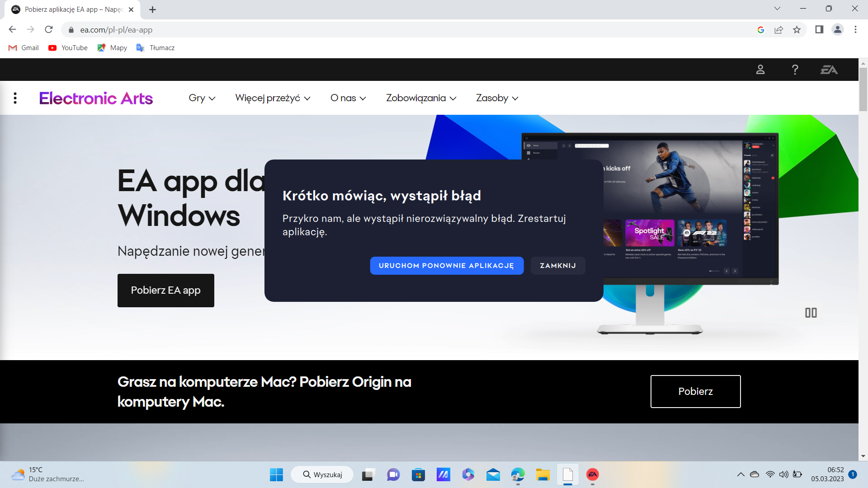Viewport: 868px width, 488px height.
Task: Click the page vertical scrollbar thumb
Action: [863, 89]
